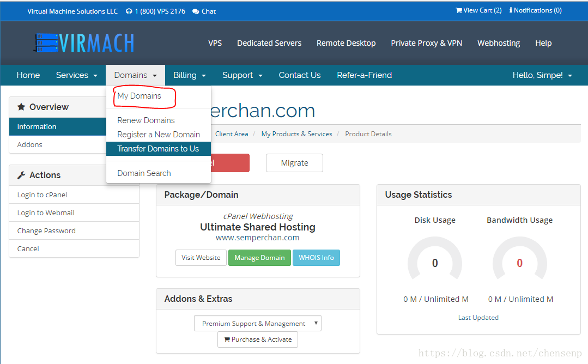Click Change Password action
The height and width of the screenshot is (364, 588).
pyautogui.click(x=74, y=231)
